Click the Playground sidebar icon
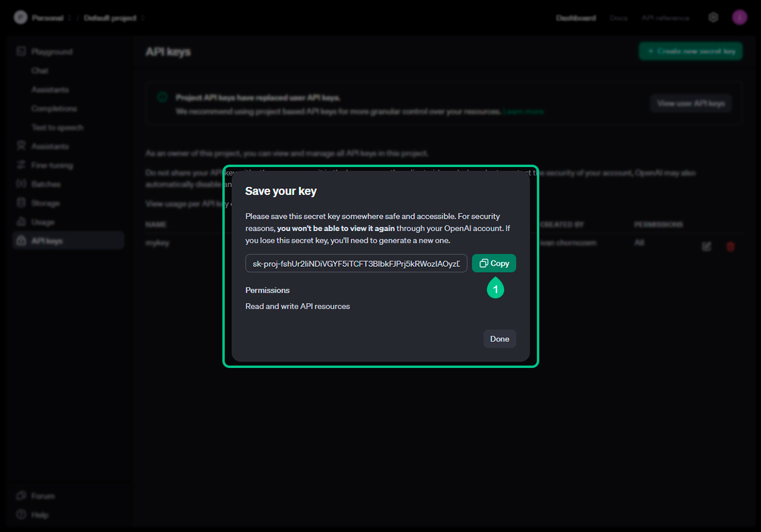Screen dimensions: 761x532 21,52
